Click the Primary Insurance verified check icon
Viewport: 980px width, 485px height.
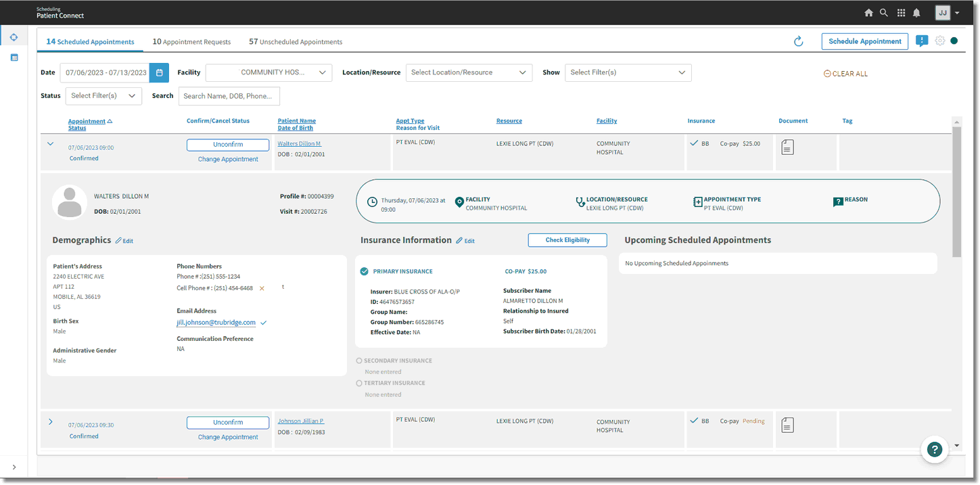365,271
